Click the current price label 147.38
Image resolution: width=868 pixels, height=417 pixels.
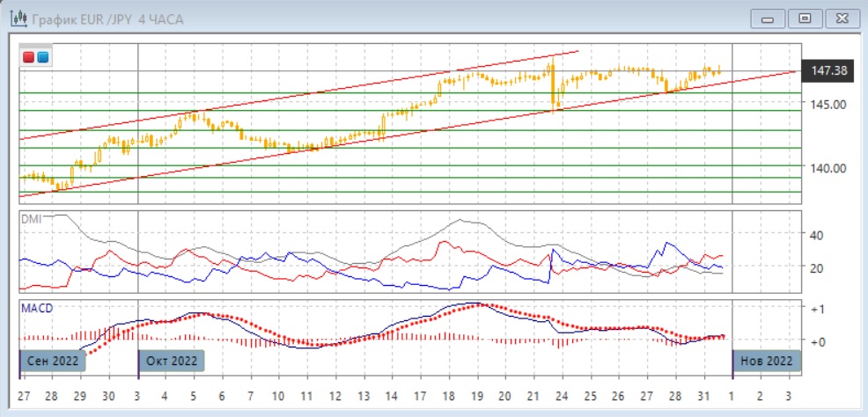coord(828,71)
